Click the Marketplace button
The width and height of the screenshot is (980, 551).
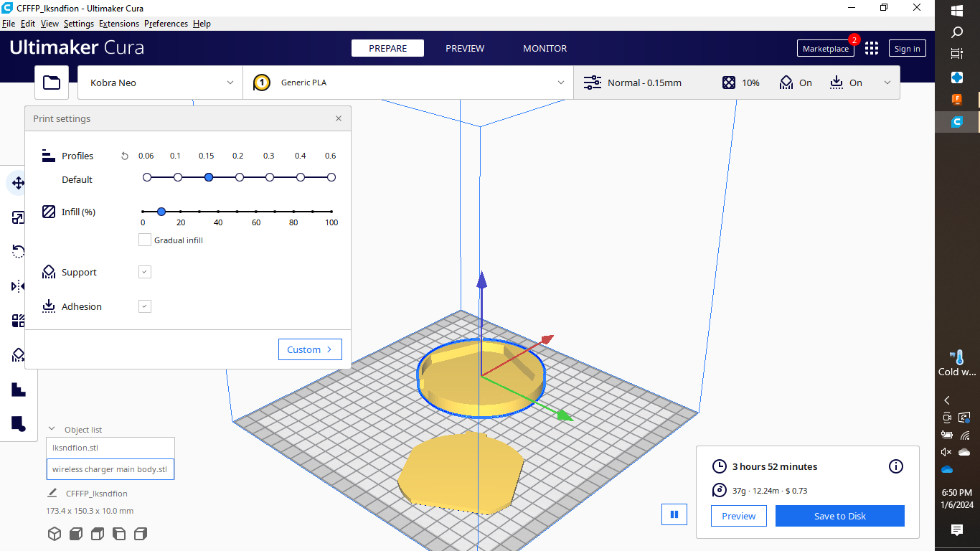826,48
